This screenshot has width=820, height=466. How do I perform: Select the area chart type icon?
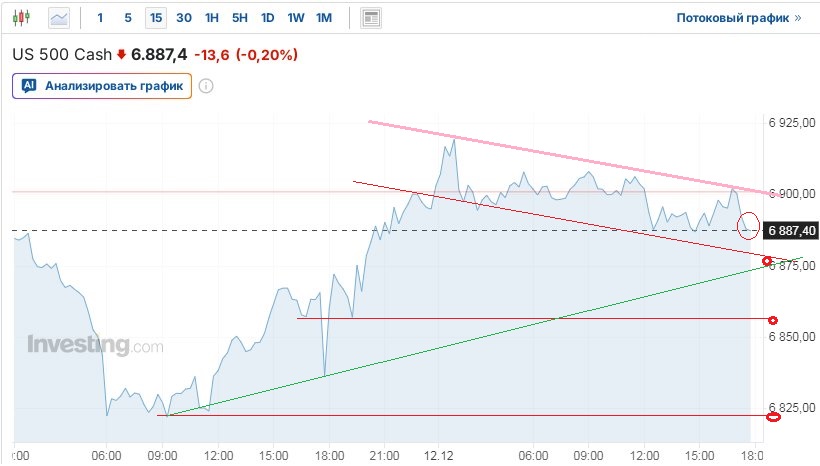pyautogui.click(x=60, y=18)
